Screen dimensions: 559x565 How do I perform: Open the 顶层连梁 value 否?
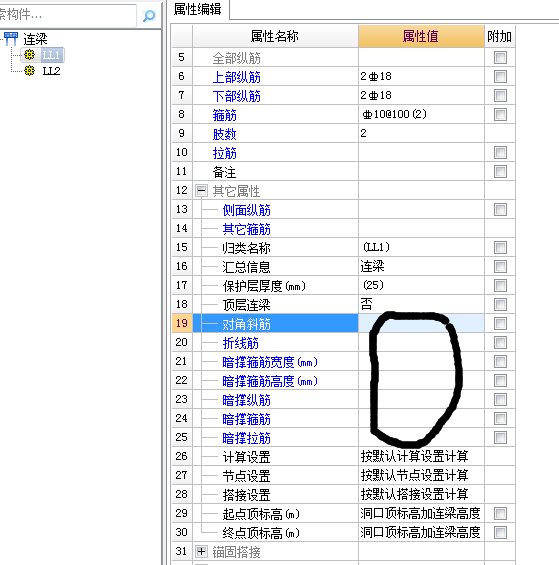421,304
